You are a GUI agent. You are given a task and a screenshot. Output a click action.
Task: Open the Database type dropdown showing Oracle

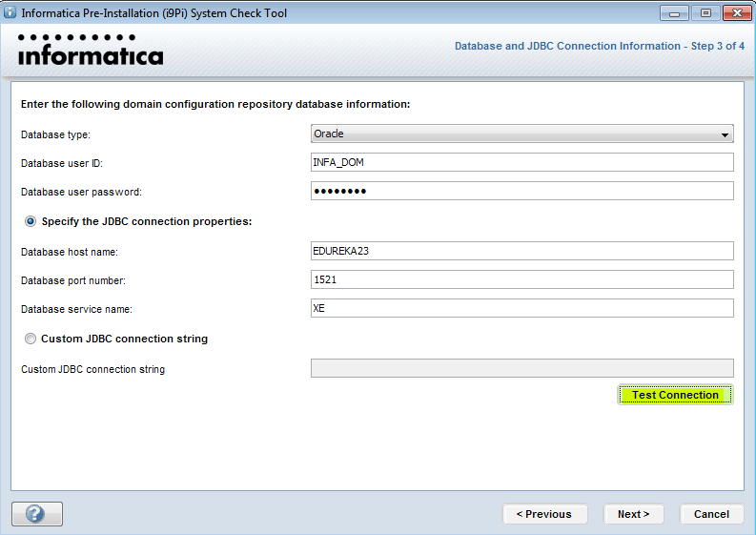[x=522, y=134]
